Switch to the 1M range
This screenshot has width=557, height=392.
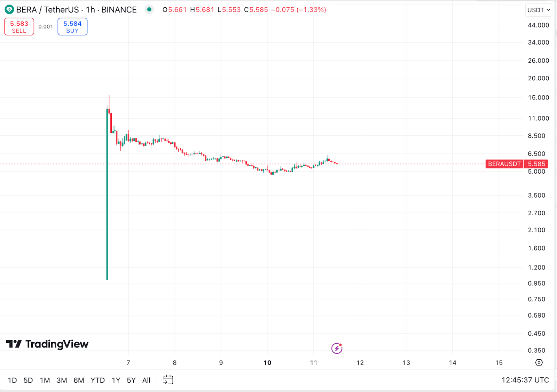[45, 380]
